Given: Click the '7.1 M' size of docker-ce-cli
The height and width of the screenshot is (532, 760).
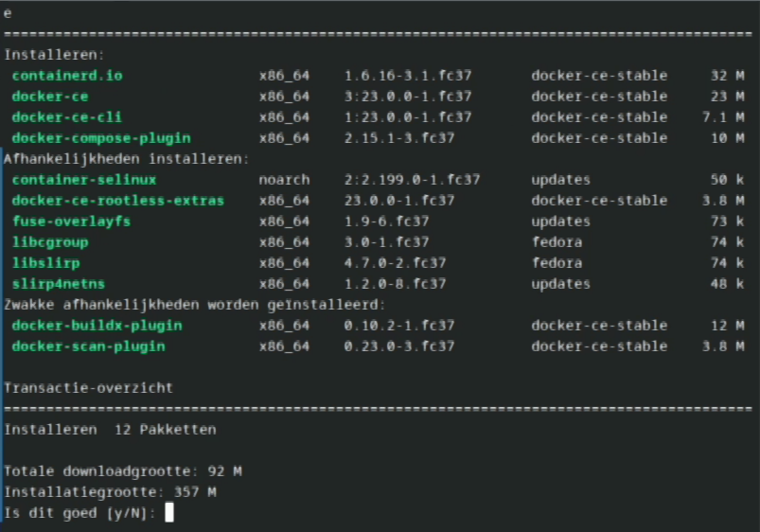Looking at the screenshot, I should (x=723, y=117).
